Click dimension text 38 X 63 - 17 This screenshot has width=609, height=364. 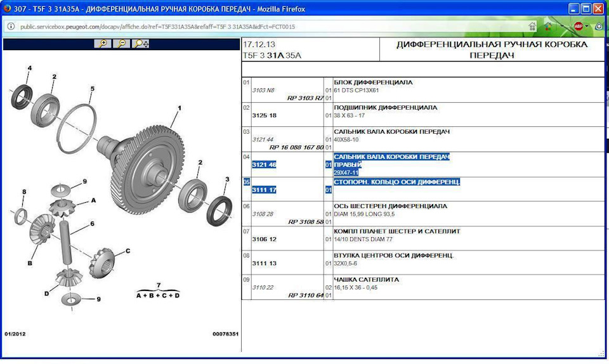coord(349,115)
